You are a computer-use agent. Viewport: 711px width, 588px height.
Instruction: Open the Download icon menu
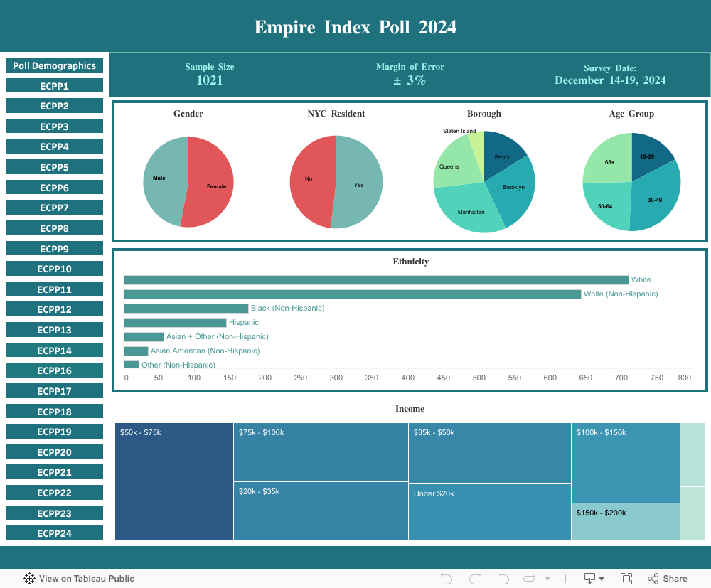[589, 579]
